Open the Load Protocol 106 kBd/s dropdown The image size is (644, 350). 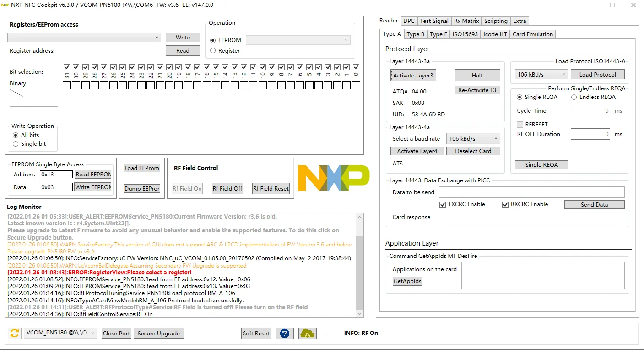click(541, 74)
